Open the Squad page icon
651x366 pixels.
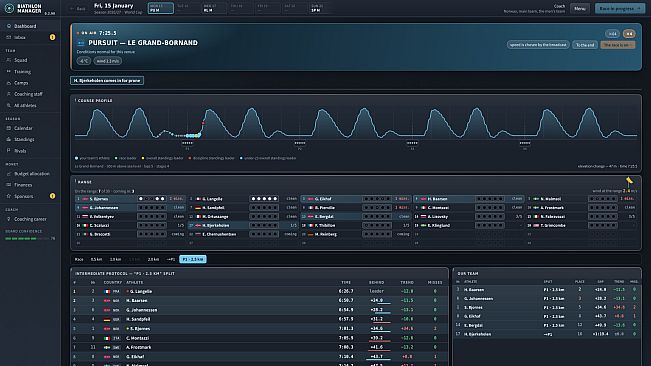point(9,60)
